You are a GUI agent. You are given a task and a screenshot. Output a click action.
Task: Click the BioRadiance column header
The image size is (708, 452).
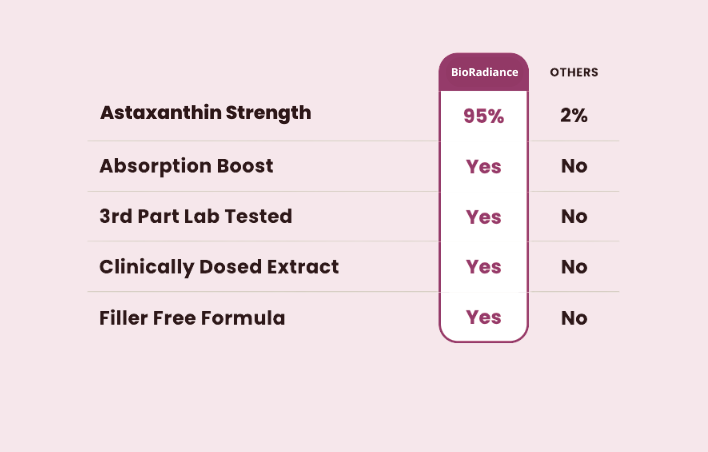(x=483, y=73)
